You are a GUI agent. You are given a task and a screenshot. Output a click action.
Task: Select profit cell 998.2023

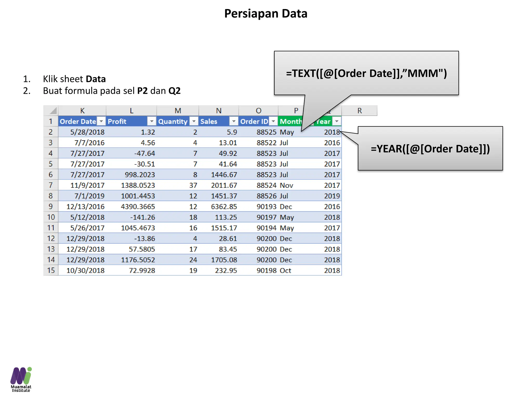(131, 175)
